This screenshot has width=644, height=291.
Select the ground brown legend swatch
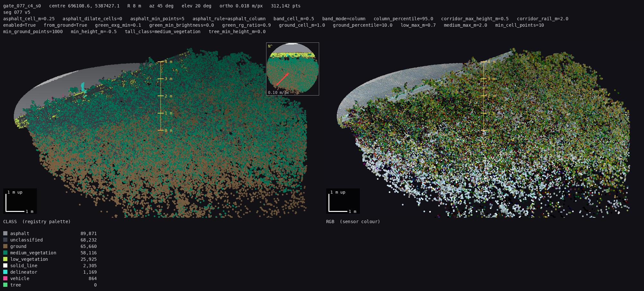point(5,246)
